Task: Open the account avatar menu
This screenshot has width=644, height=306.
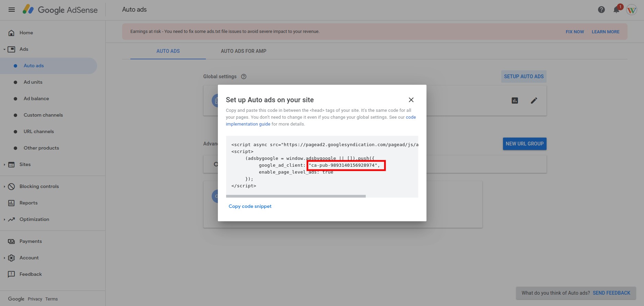Action: click(632, 10)
